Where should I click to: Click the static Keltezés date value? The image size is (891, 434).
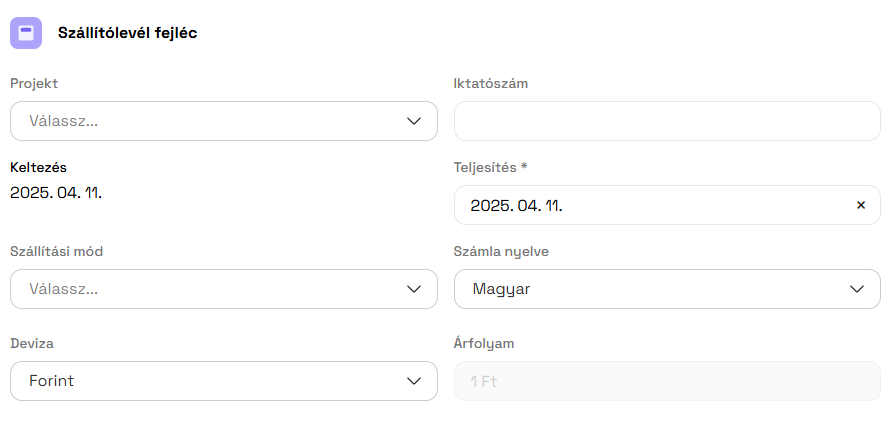tap(56, 191)
